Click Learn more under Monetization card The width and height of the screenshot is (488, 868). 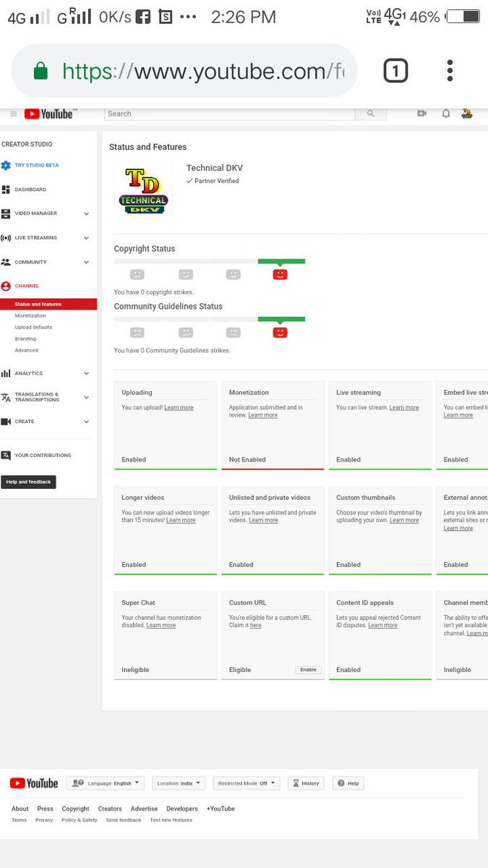[x=263, y=415]
